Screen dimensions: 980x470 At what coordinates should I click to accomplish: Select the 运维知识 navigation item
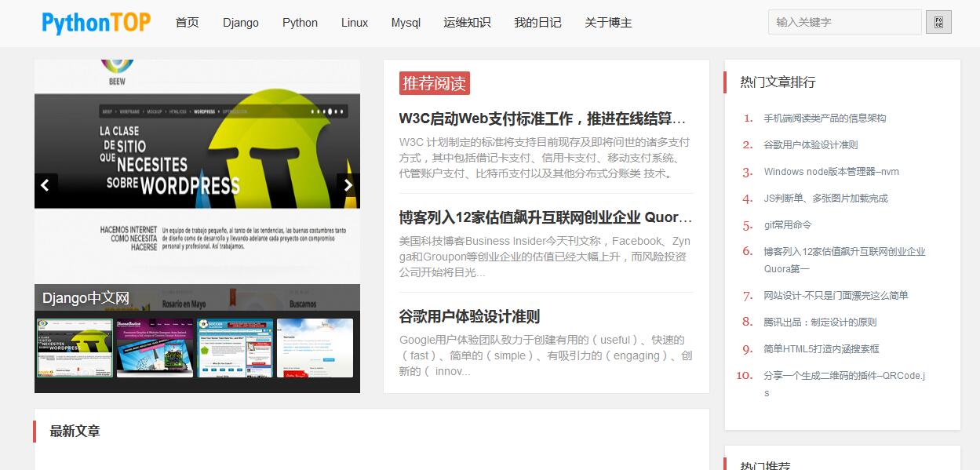coord(467,23)
